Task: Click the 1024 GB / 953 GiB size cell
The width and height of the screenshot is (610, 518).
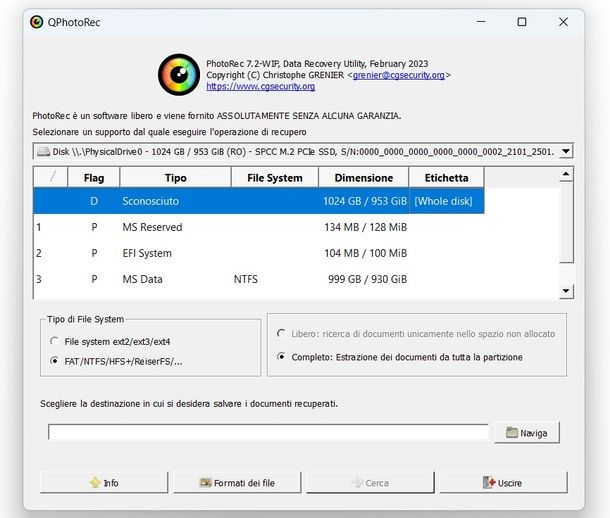Action: (365, 201)
